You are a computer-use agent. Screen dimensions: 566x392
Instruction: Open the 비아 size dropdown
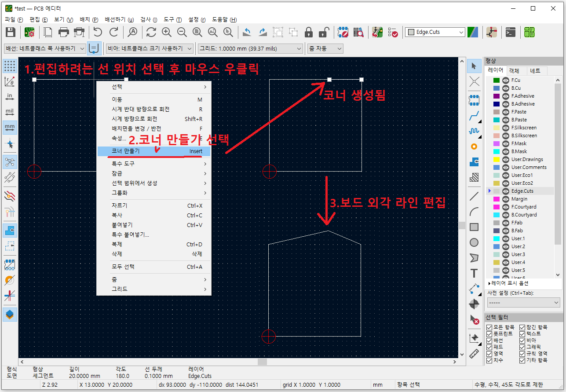pyautogui.click(x=150, y=48)
